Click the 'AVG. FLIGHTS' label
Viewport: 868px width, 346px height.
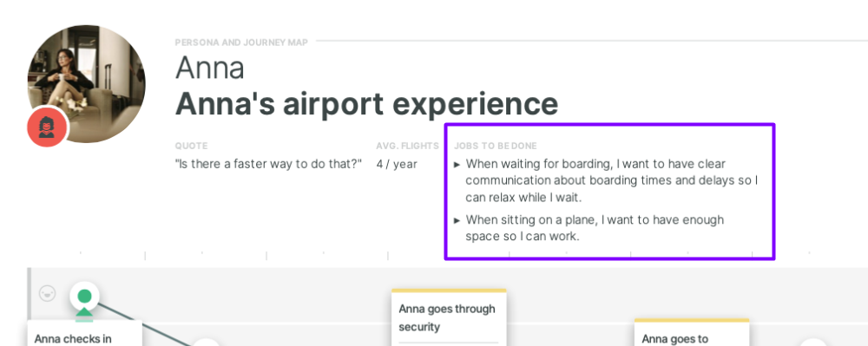(x=407, y=146)
